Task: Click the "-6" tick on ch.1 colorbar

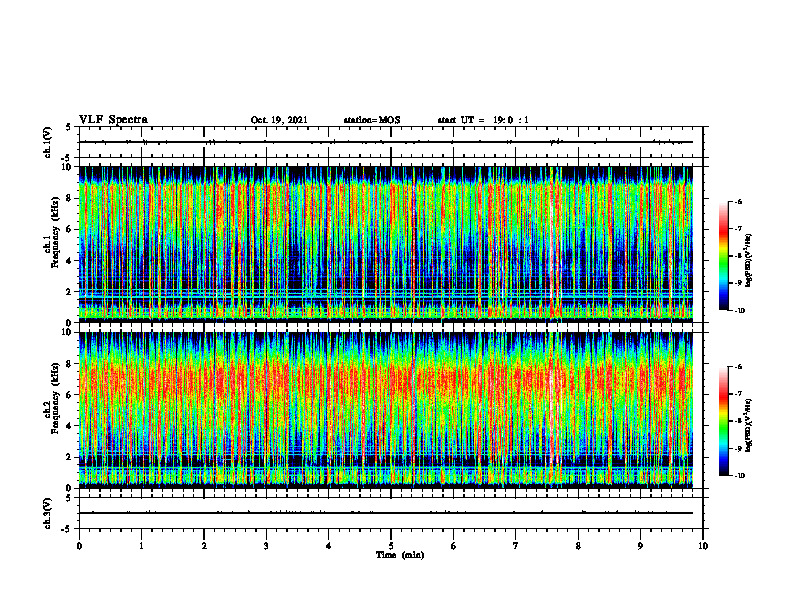Action: (738, 202)
